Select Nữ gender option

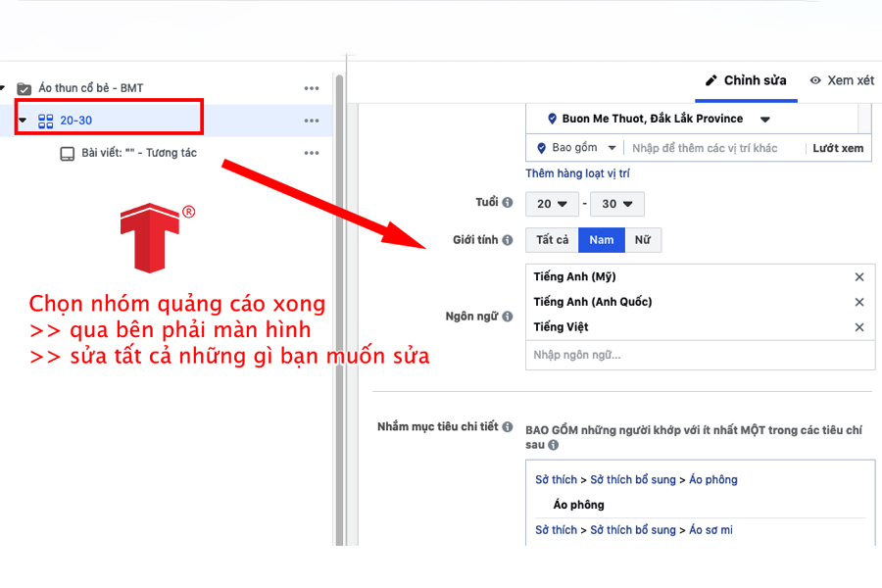(642, 240)
